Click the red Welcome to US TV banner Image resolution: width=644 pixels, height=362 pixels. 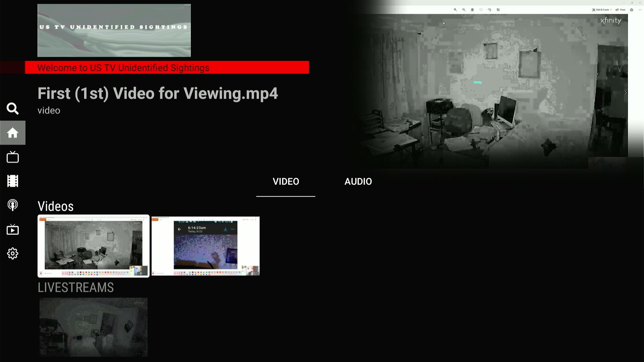point(167,67)
